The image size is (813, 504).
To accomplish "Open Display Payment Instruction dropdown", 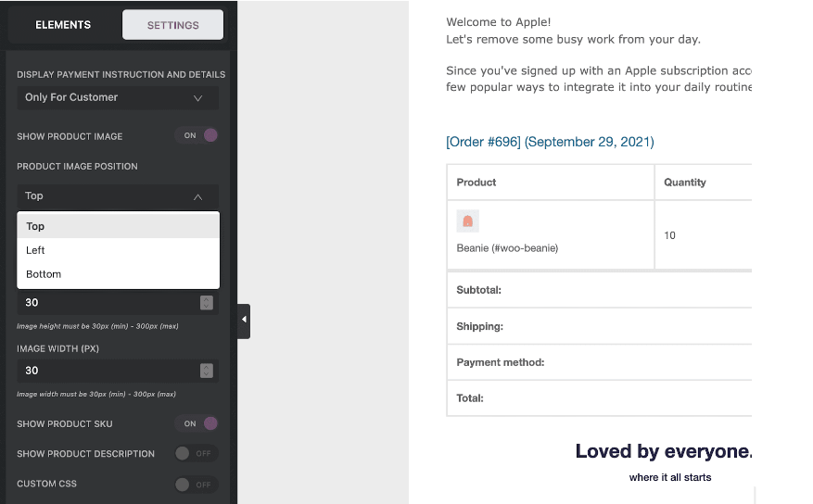I will pyautogui.click(x=118, y=97).
